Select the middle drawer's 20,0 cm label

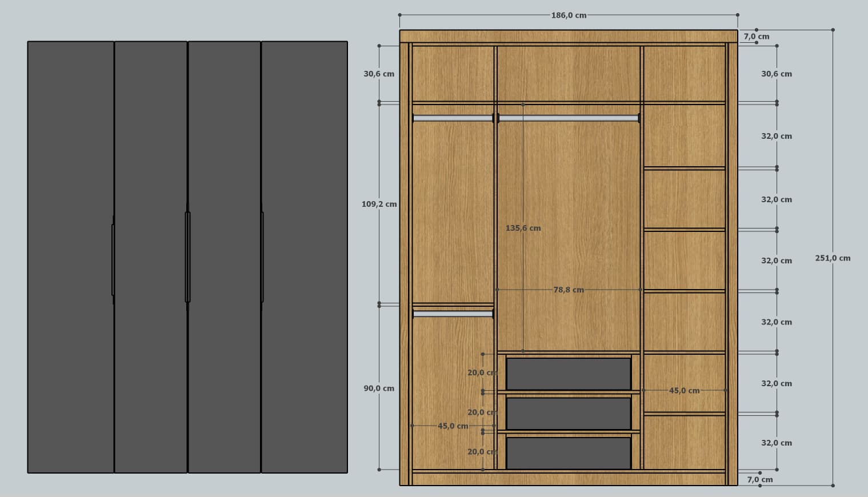[482, 412]
